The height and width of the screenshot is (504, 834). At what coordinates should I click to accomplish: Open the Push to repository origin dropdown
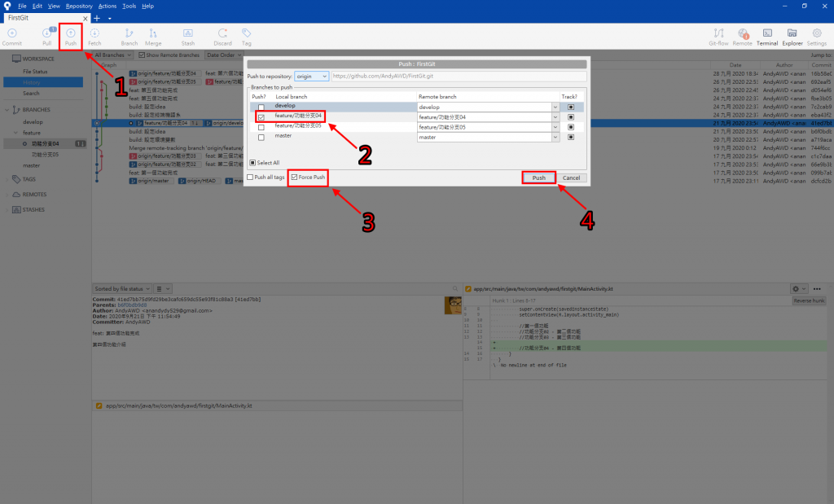point(312,76)
